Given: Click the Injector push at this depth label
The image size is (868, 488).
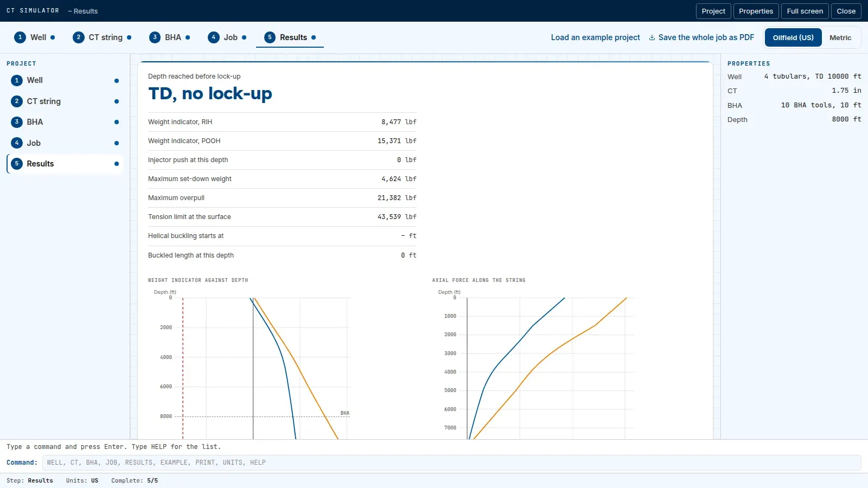Looking at the screenshot, I should point(188,160).
